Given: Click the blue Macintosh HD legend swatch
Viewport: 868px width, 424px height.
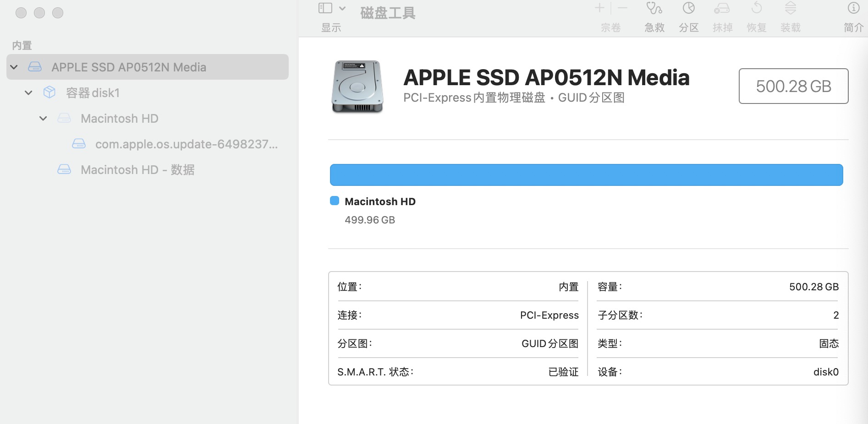Looking at the screenshot, I should point(335,201).
